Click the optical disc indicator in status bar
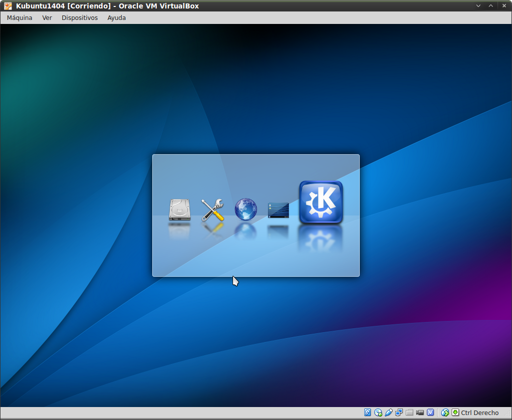This screenshot has width=512, height=420. [378, 413]
